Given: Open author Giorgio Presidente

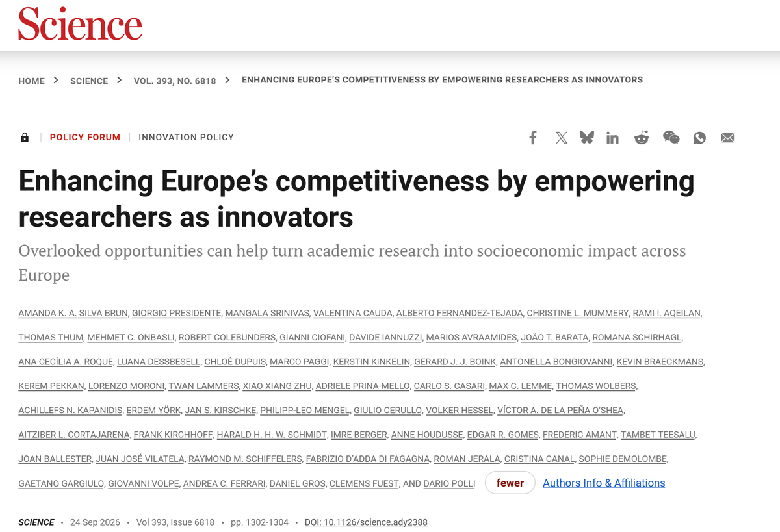Looking at the screenshot, I should click(176, 313).
